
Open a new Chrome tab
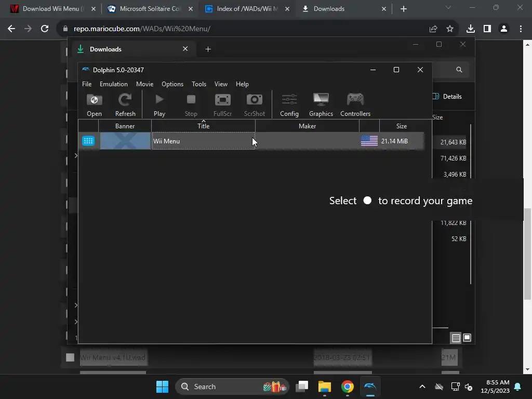(x=403, y=9)
